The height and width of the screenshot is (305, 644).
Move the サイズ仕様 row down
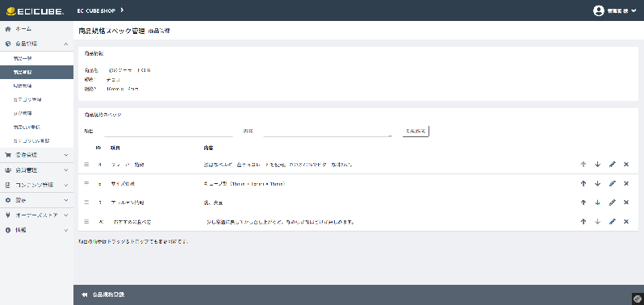point(597,183)
